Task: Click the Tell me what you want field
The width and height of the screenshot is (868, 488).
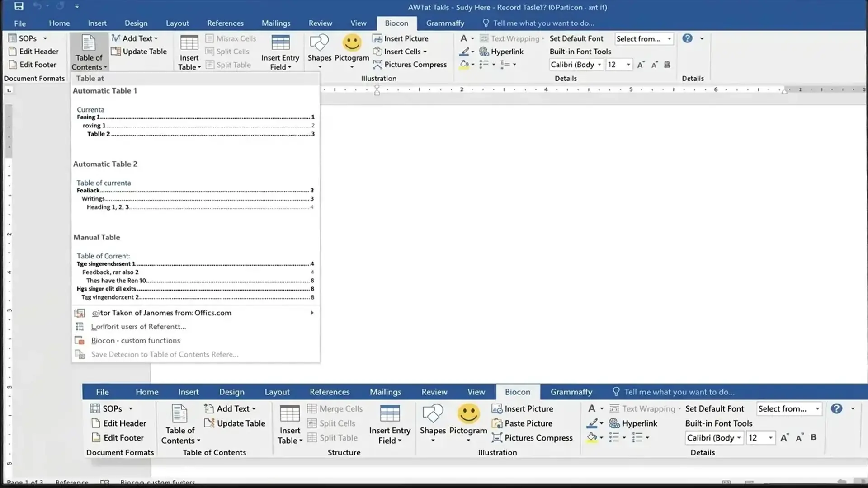Action: coord(542,23)
